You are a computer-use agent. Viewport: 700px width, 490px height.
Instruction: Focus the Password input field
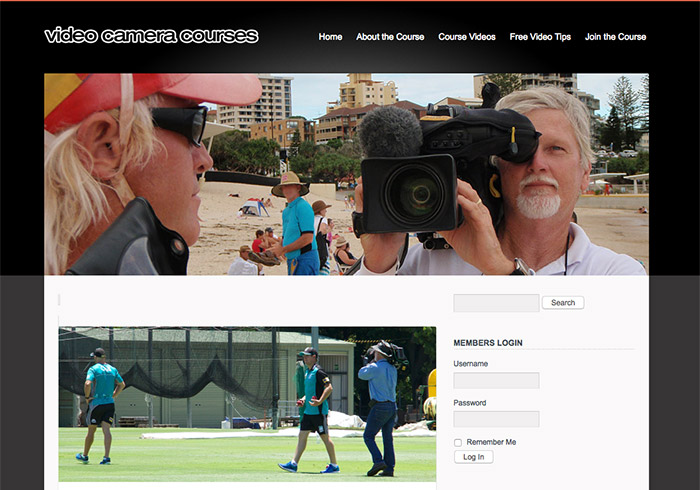[496, 419]
